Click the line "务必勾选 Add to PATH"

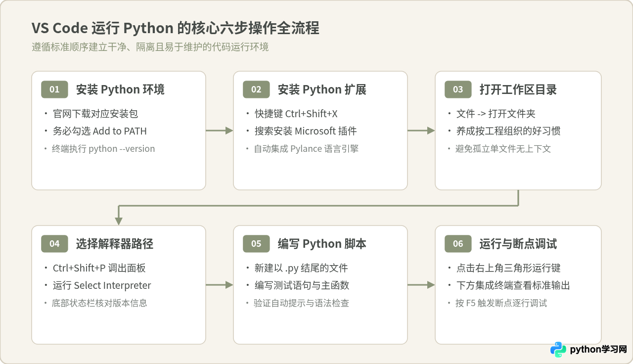tap(100, 131)
